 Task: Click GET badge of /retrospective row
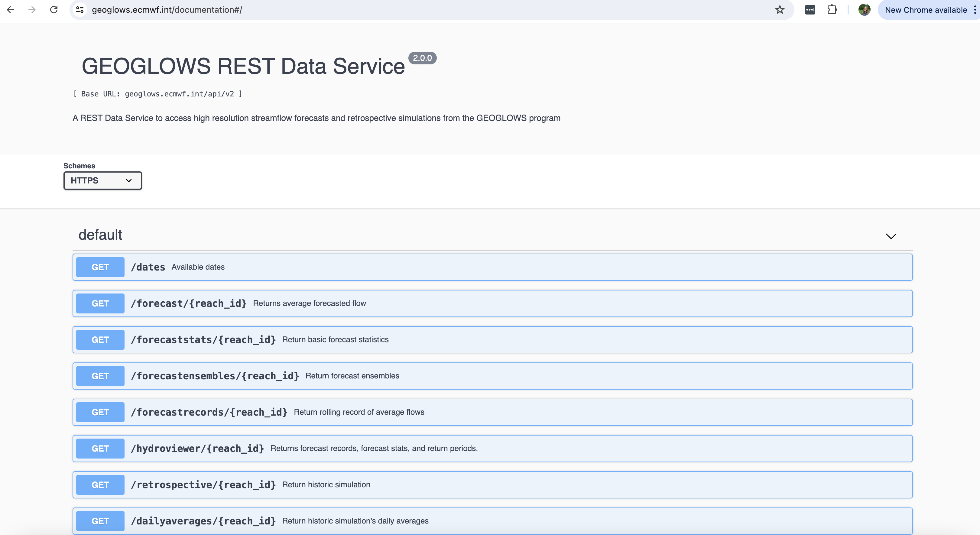100,485
